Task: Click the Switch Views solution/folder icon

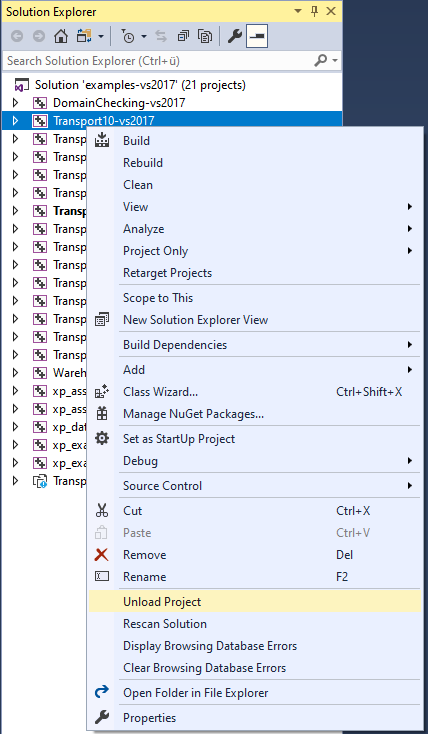Action: pos(84,37)
